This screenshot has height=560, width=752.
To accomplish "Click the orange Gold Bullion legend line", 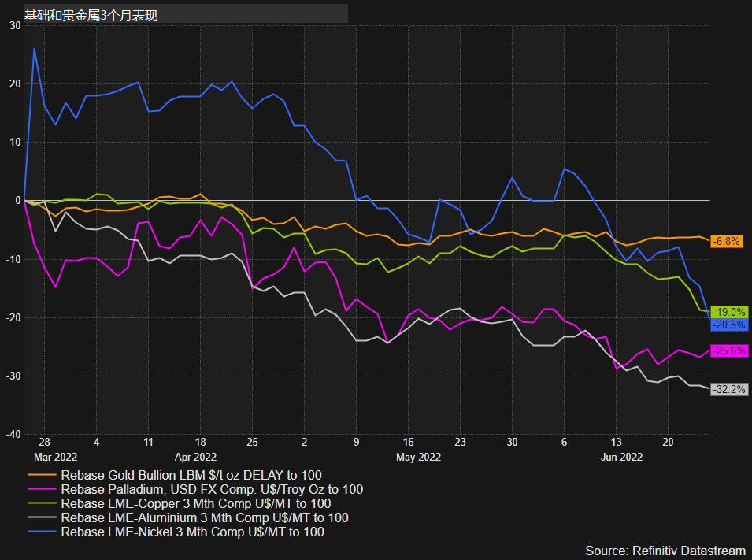I will 43,475.
